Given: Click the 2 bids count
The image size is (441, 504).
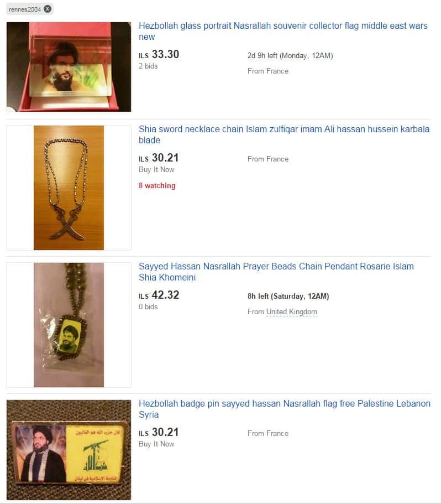Looking at the screenshot, I should pos(148,66).
